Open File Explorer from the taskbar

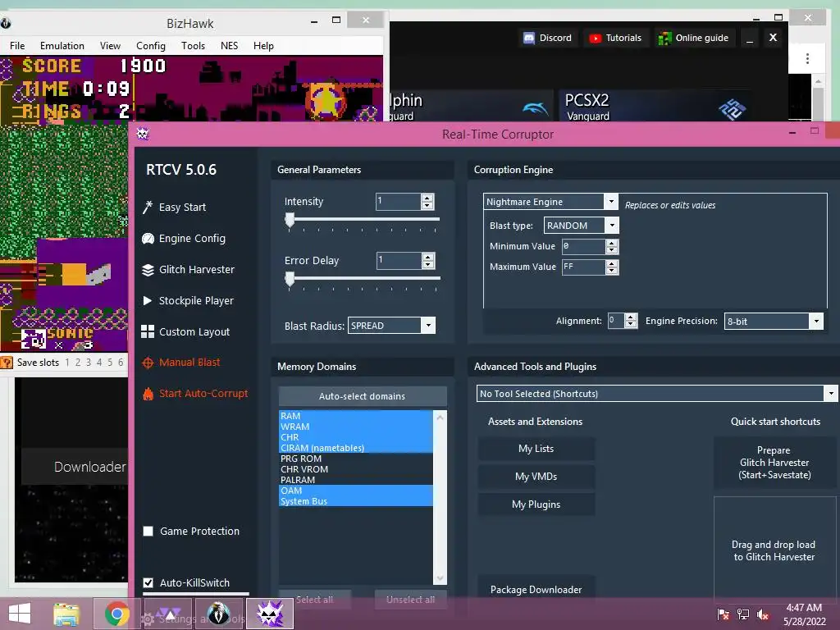[66, 614]
